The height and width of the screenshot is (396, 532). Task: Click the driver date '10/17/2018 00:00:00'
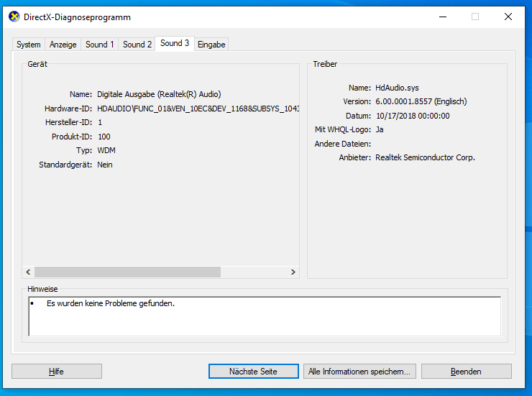tap(413, 116)
